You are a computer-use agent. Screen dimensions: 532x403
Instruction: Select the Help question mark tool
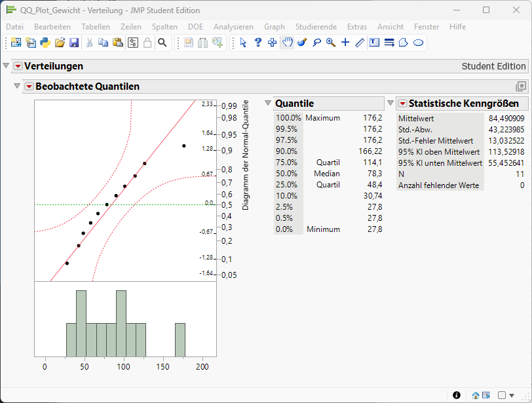258,43
